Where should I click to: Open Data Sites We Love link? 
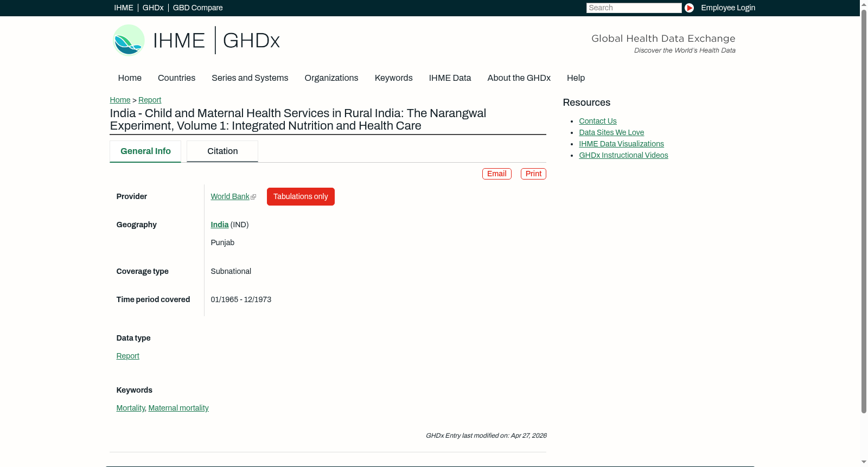click(611, 132)
